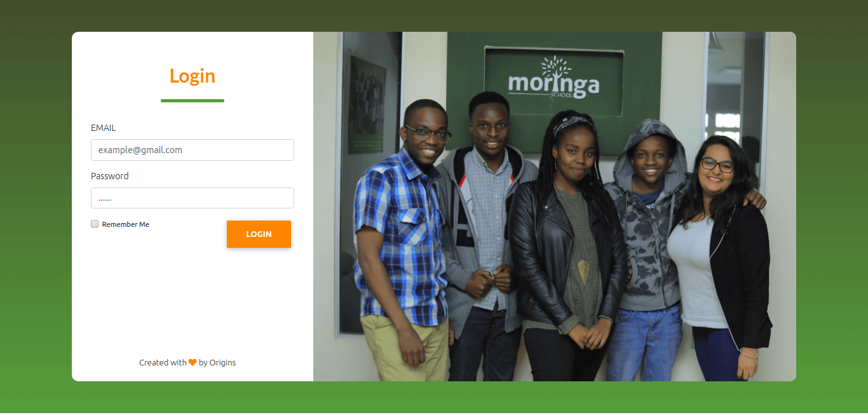
Task: Submit using the orange LOGIN button
Action: tap(259, 234)
